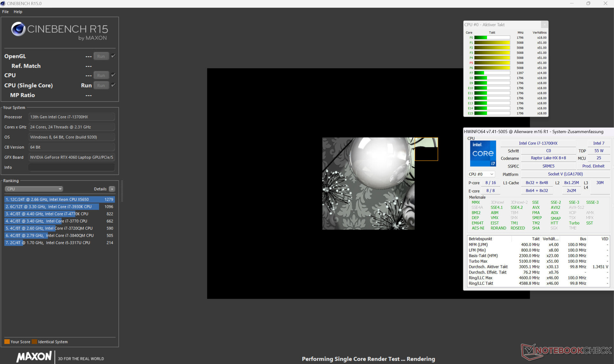Toggle the CPU (Single Core) checkbox
This screenshot has height=364, width=614.
(x=113, y=85)
